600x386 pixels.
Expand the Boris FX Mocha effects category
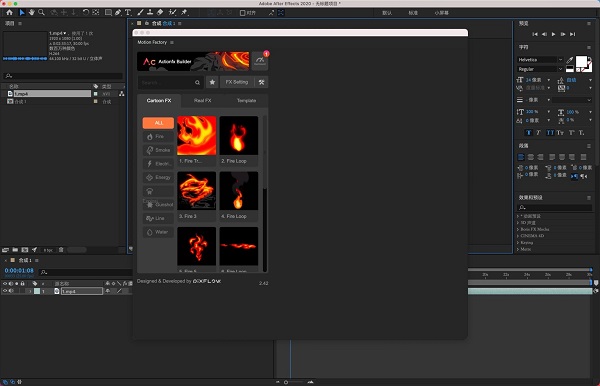pos(518,230)
